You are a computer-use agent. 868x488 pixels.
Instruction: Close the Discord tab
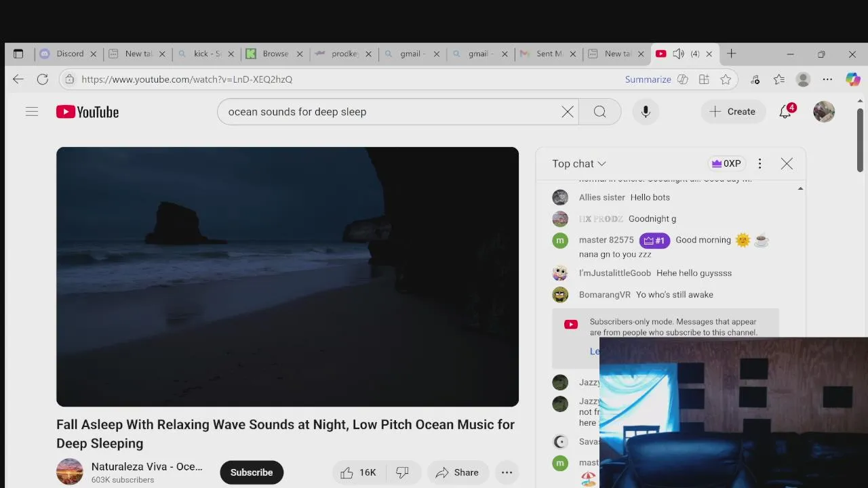pyautogui.click(x=94, y=54)
